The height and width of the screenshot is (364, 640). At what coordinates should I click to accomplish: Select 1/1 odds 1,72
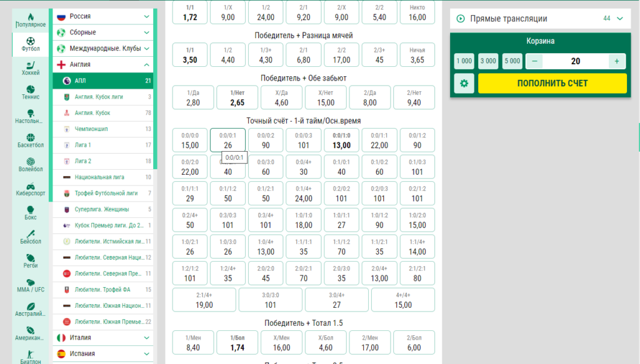coord(190,12)
